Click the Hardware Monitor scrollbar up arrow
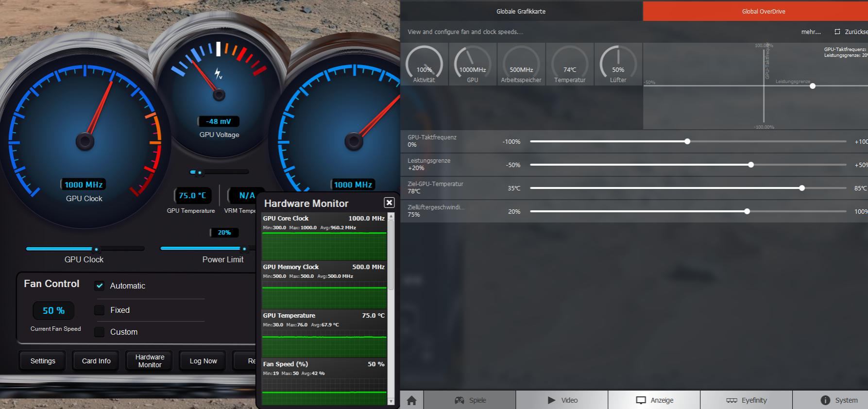Screen dimensions: 868x409 click(391, 216)
